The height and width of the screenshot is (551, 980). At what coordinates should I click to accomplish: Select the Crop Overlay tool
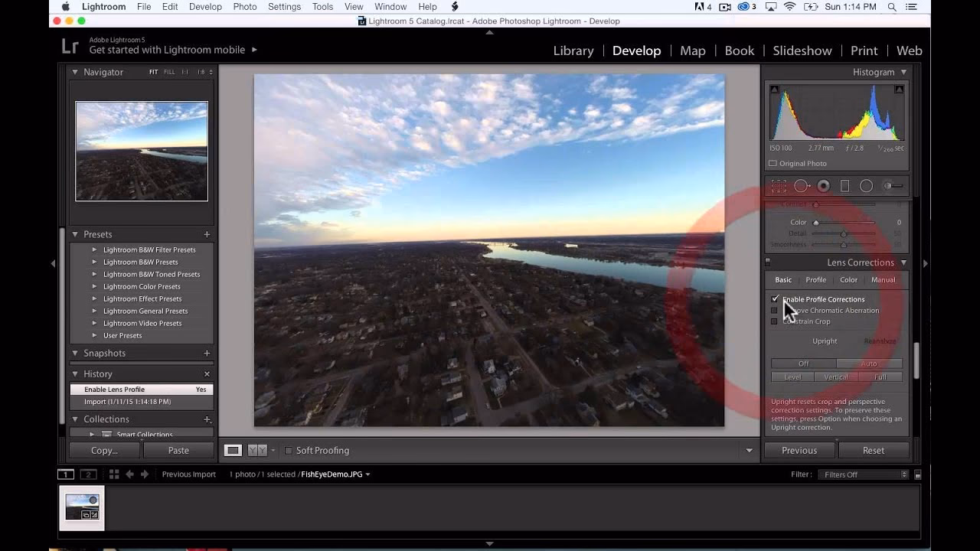pos(779,186)
